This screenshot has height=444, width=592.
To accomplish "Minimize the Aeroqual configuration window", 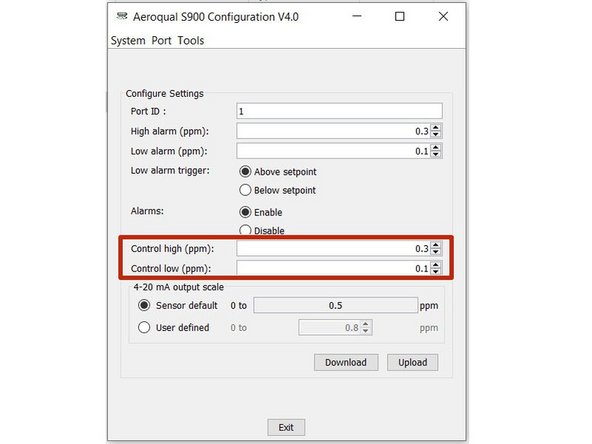I will click(357, 16).
